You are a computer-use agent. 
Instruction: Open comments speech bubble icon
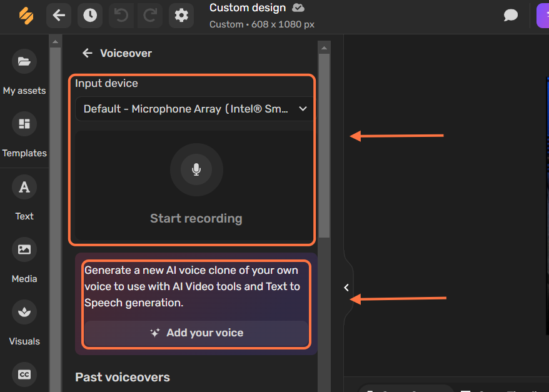point(510,16)
